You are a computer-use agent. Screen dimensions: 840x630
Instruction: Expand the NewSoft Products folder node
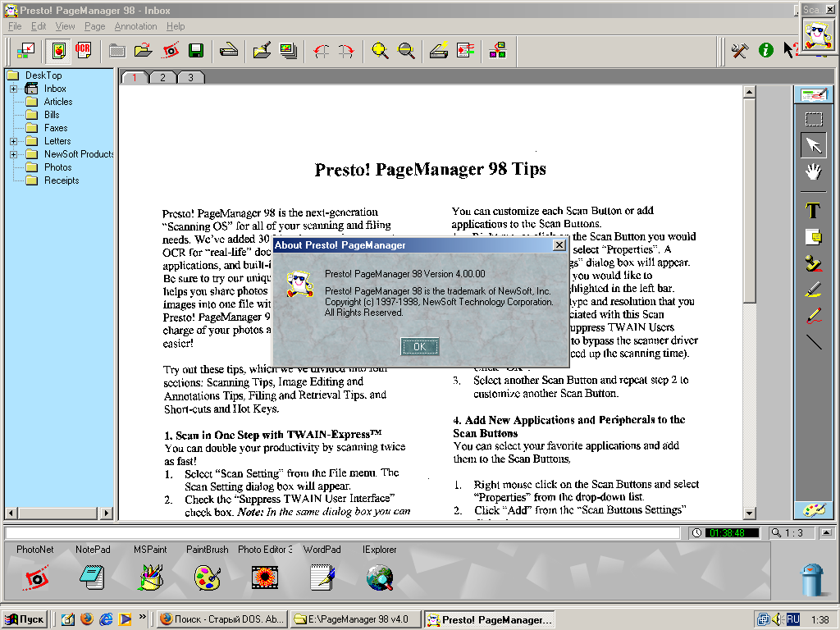click(x=14, y=154)
